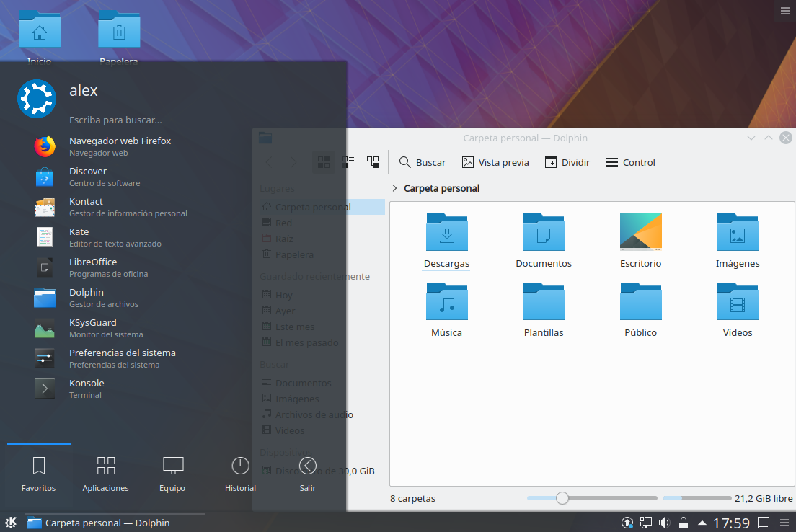Toggle Vista previa in Dolphin toolbar
Screen dimensions: 796x532
pos(495,162)
